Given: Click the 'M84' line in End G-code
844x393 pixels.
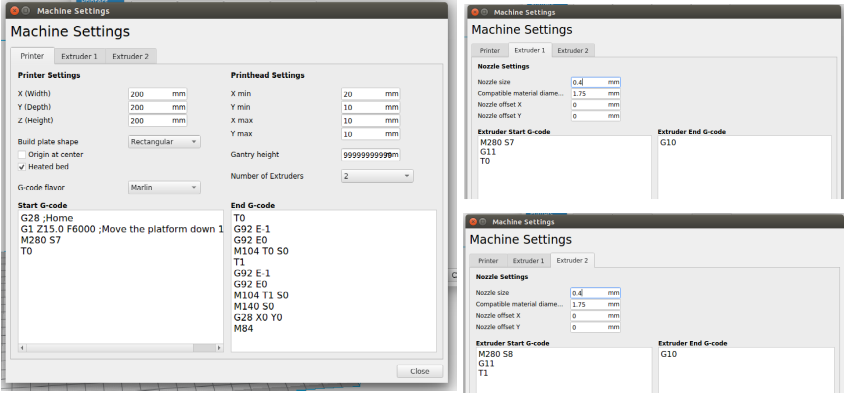Looking at the screenshot, I should click(x=244, y=328).
